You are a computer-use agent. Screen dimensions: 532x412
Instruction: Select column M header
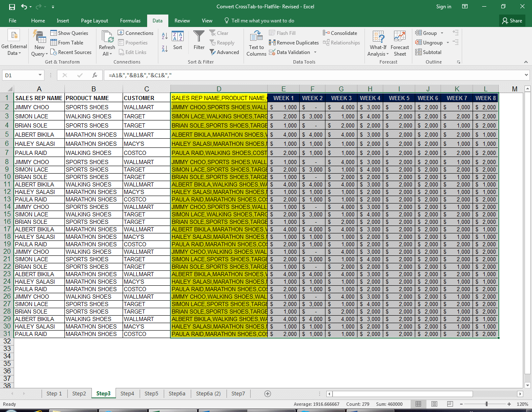[x=515, y=89]
